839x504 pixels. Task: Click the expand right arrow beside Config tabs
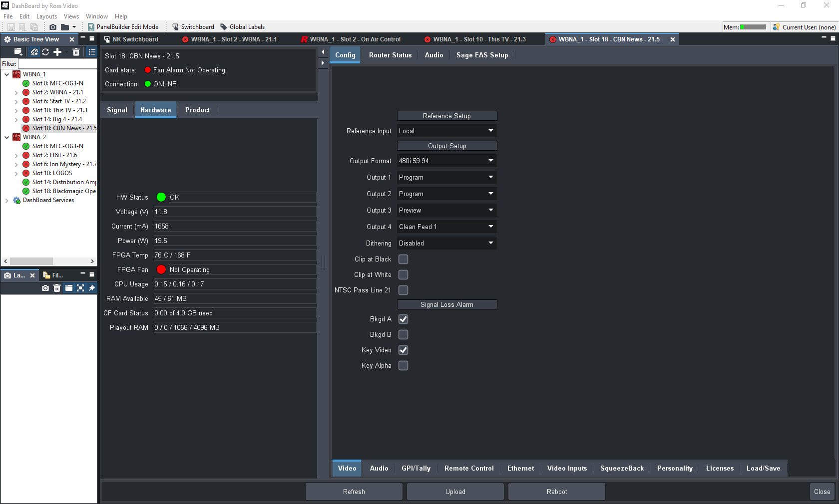click(323, 63)
